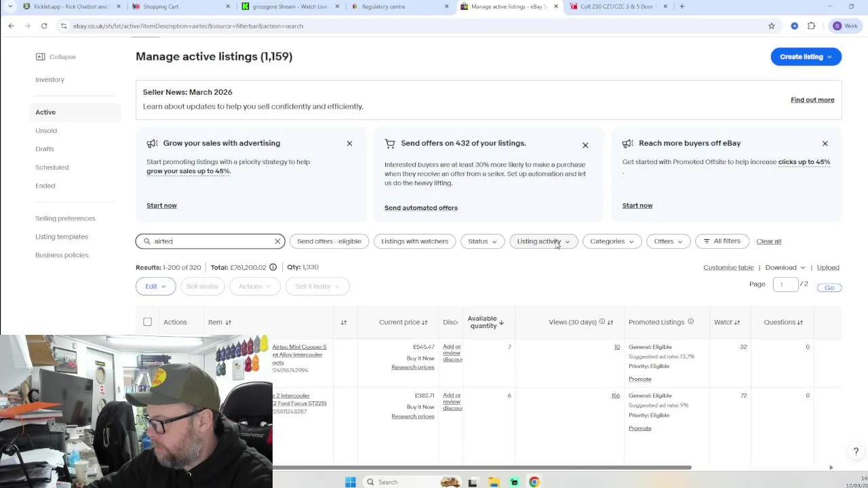Viewport: 868px width, 488px height.
Task: Clear the airtec search text with X
Action: 277,241
